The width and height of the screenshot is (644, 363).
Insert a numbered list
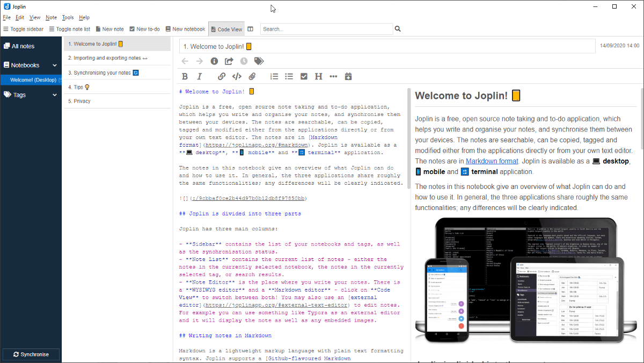click(x=274, y=76)
